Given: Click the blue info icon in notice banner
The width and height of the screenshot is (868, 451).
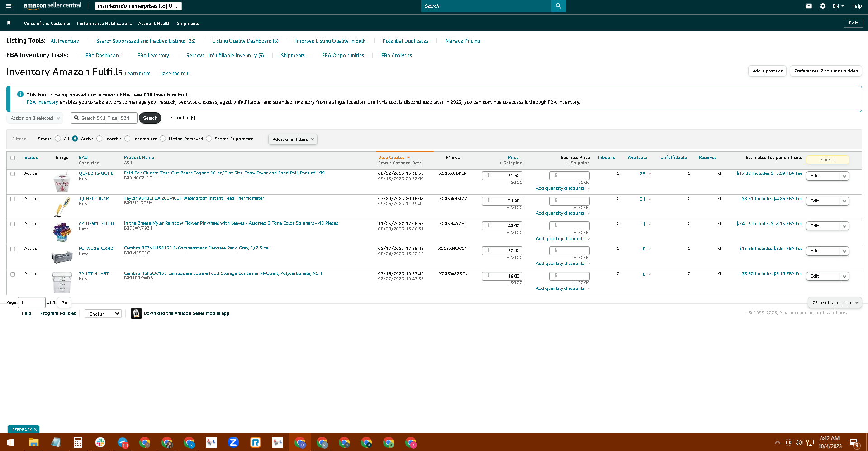Looking at the screenshot, I should tap(20, 94).
